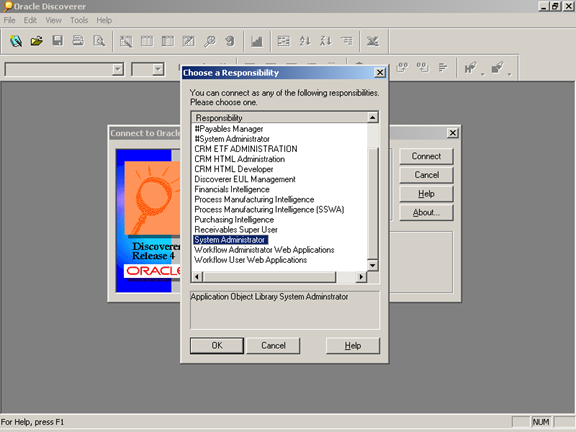Select Discoverer EUL Management responsibility

pos(245,179)
